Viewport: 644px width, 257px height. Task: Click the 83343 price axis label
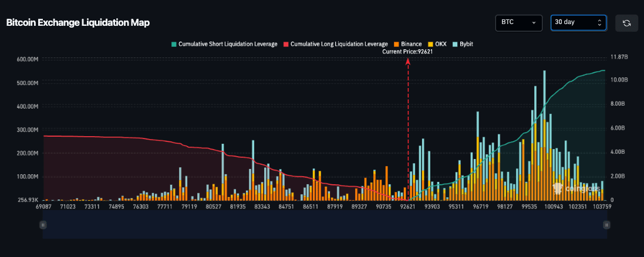coord(262,207)
